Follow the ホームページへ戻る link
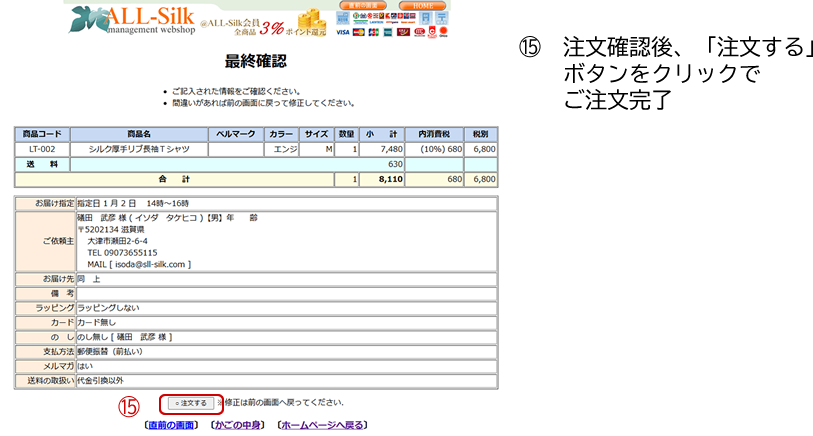813x436 pixels. pos(322,425)
